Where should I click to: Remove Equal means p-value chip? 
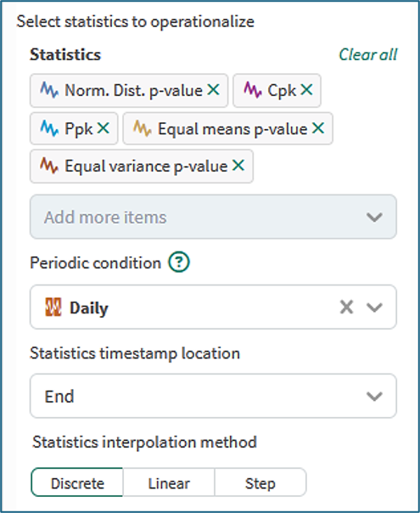318,128
